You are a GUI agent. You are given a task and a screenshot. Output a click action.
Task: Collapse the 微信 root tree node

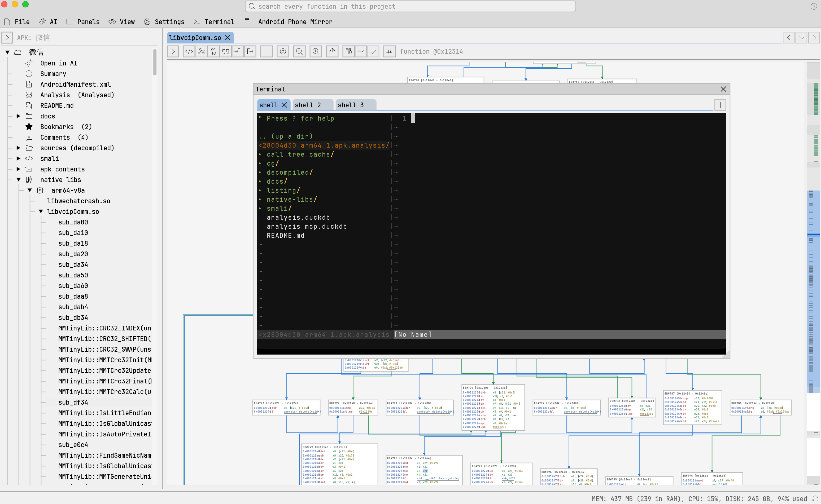coord(7,52)
